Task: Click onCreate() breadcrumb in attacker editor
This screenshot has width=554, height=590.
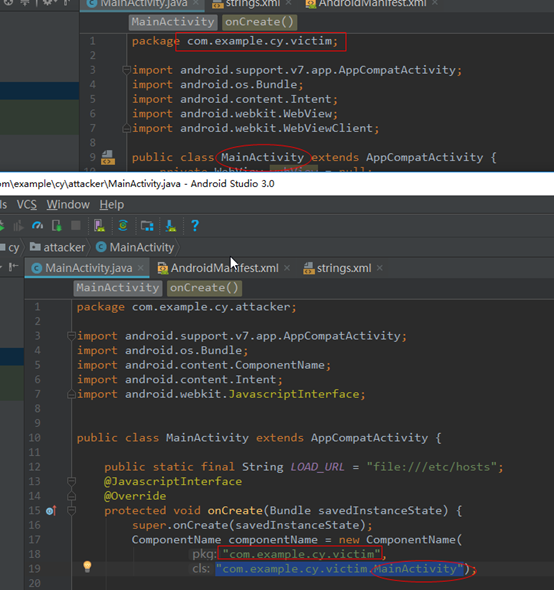Action: coord(204,288)
